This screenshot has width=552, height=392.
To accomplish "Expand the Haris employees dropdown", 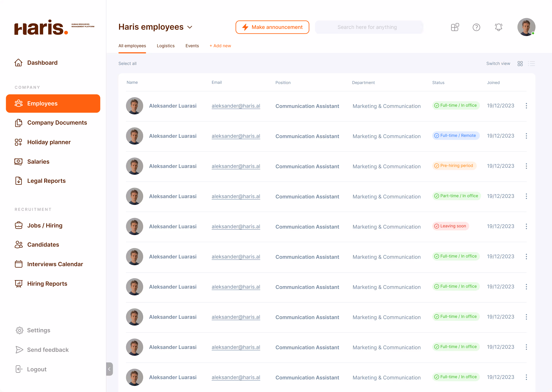I will point(190,27).
